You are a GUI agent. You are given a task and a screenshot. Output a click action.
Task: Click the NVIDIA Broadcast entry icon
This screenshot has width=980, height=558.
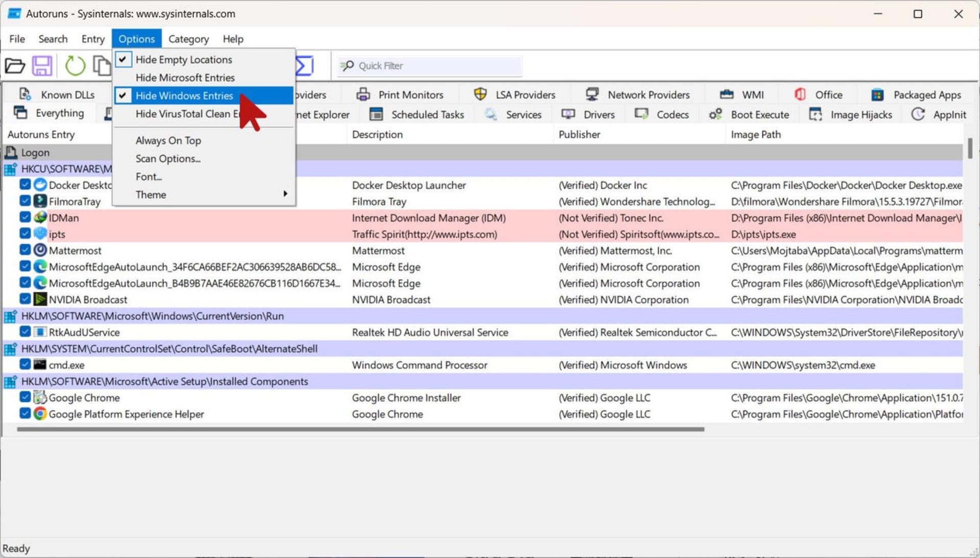[40, 299]
